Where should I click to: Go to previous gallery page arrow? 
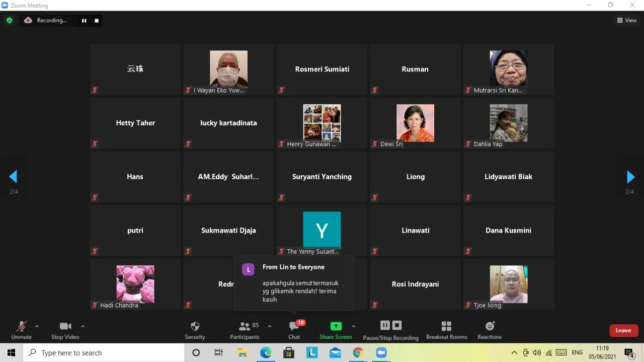14,177
